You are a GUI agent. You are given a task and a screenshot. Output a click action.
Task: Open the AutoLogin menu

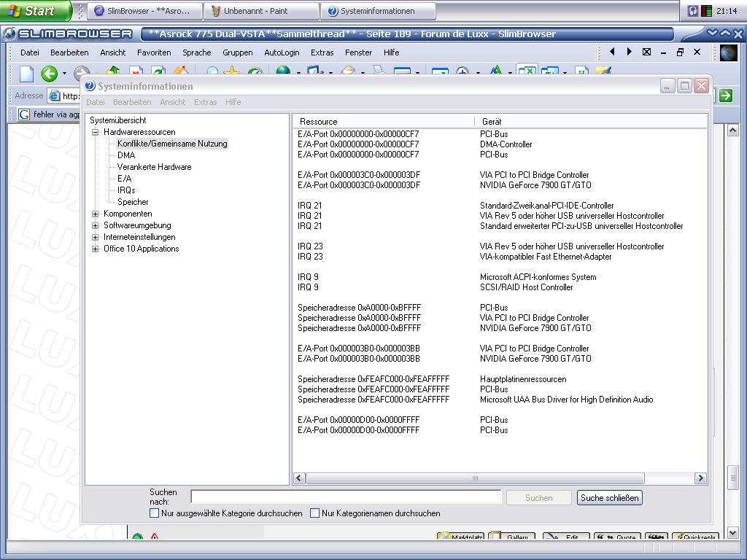point(282,52)
